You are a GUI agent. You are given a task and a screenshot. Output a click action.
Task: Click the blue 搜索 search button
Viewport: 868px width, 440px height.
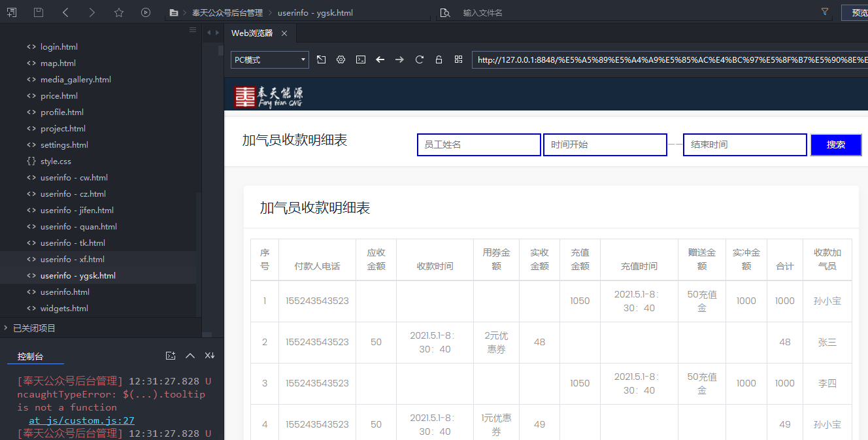point(835,144)
